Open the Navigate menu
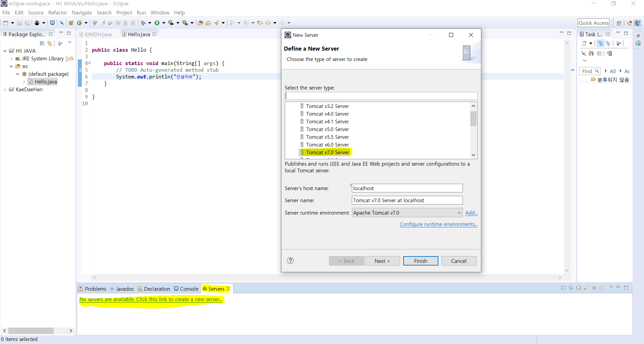This screenshot has height=344, width=644. 82,12
